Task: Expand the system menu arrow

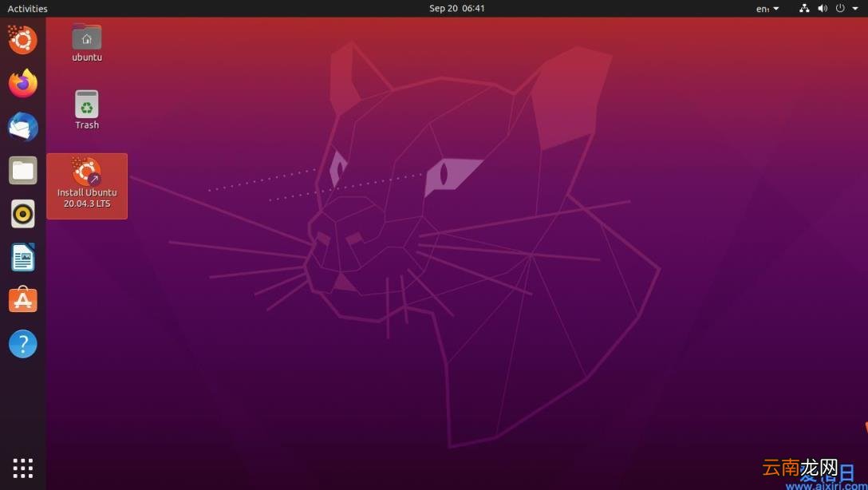Action: (x=855, y=8)
